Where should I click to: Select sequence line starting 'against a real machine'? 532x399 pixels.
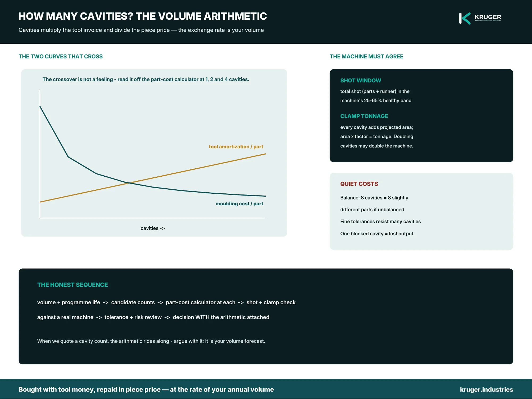(x=153, y=317)
